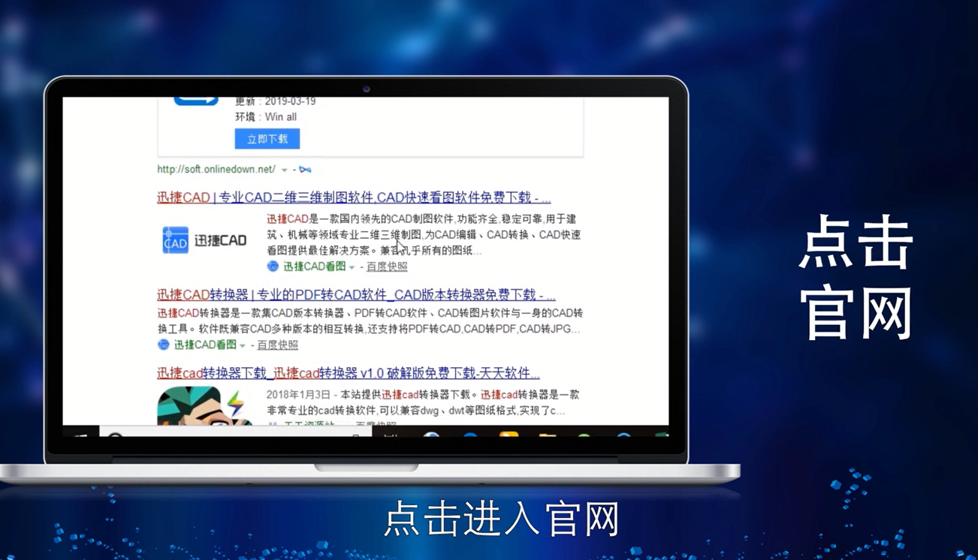Open 迅捷CAD 专业CAD二维三维制图软件 result title
Image resolution: width=978 pixels, height=560 pixels.
click(354, 198)
